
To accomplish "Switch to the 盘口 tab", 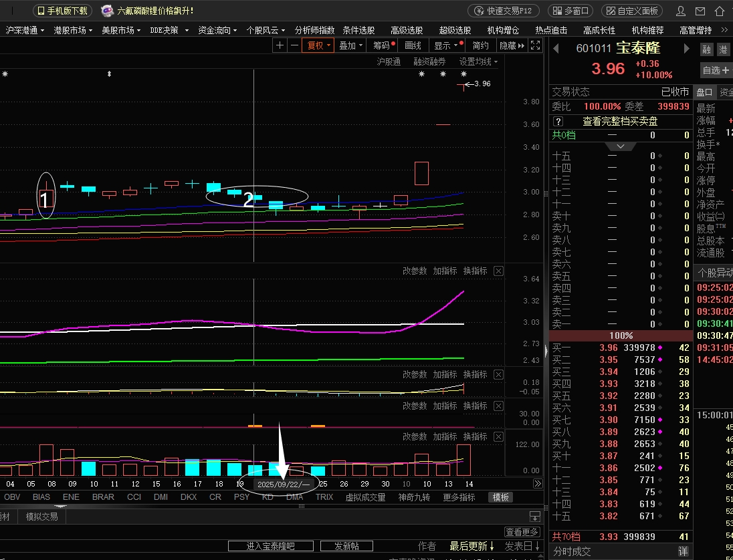I will pyautogui.click(x=704, y=92).
